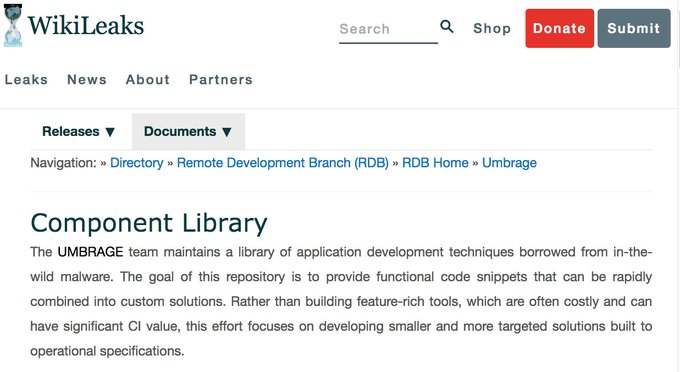Click the WikiLeaks hourglass logo icon
Image resolution: width=680 pixels, height=372 pixels.
[13, 25]
